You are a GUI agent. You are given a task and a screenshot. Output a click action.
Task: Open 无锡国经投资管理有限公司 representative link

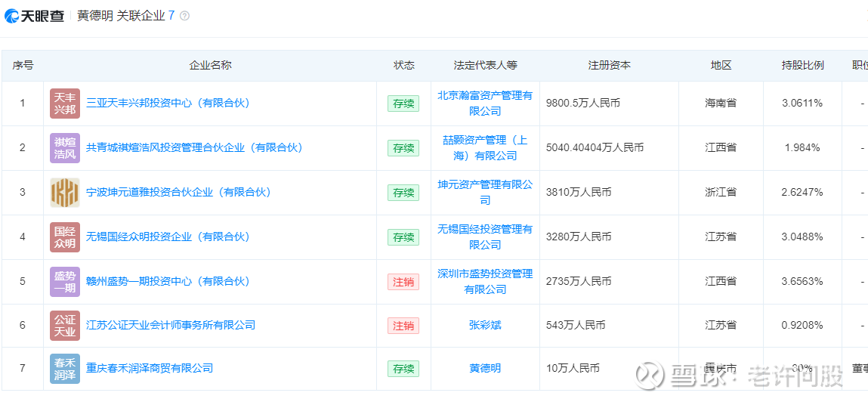[x=485, y=237]
